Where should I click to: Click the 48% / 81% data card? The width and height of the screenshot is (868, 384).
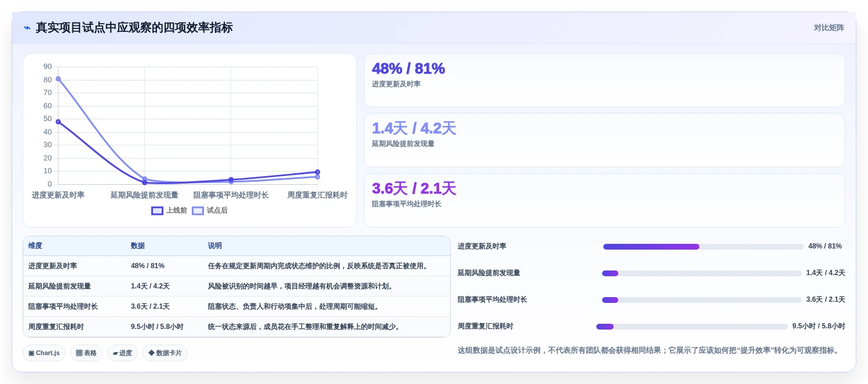click(604, 80)
